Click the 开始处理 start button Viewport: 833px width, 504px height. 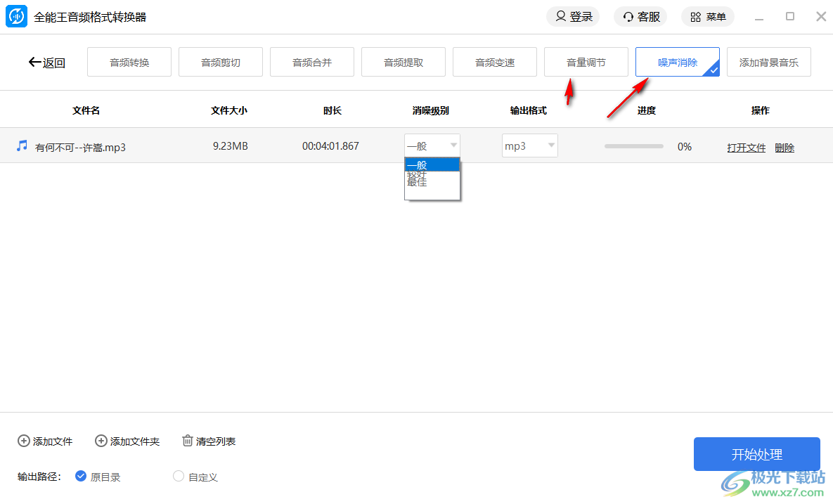click(756, 453)
